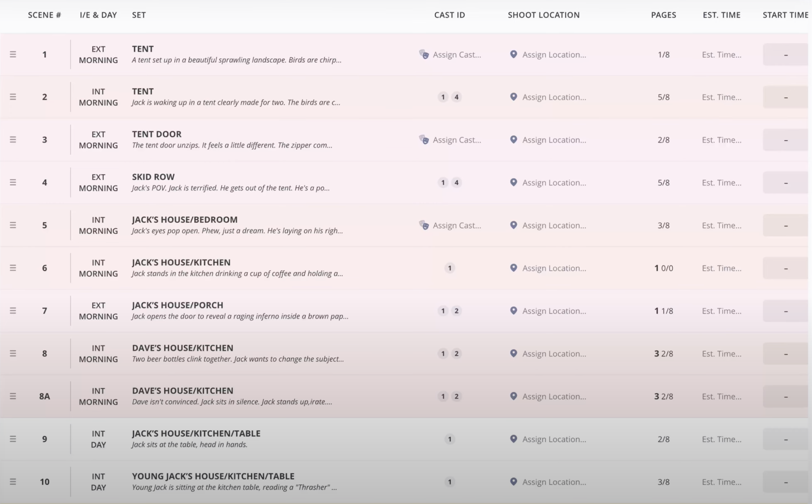This screenshot has width=812, height=504.
Task: Open Assign Location for scene 9
Action: 553,439
